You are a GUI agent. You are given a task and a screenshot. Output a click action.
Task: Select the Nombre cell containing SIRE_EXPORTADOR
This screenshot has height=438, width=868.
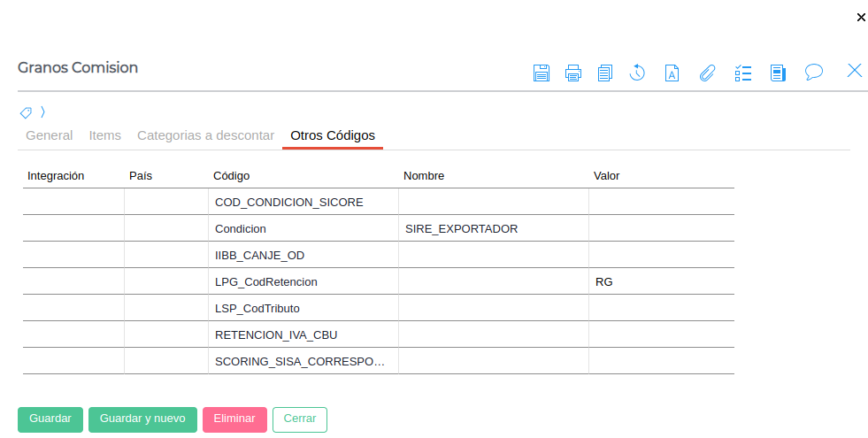click(x=493, y=228)
